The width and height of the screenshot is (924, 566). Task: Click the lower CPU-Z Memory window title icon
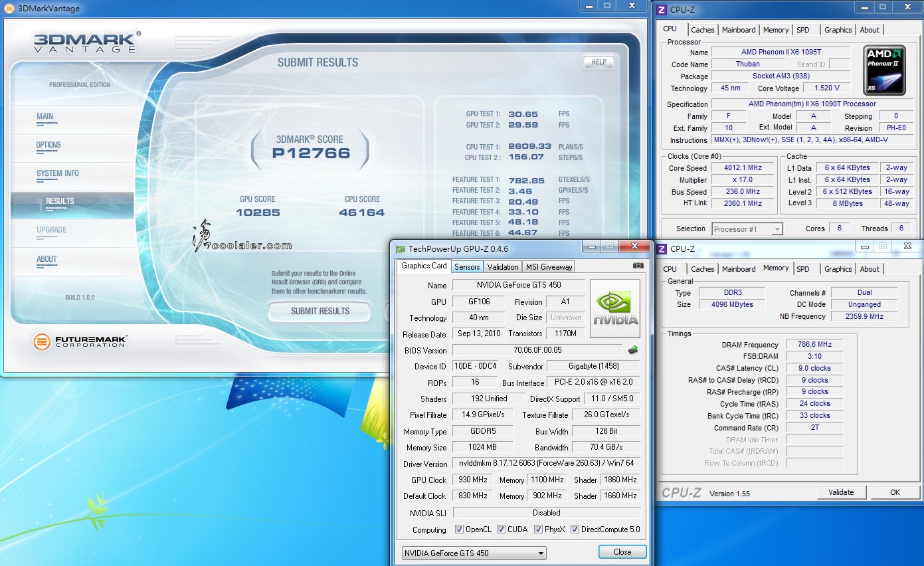(662, 249)
